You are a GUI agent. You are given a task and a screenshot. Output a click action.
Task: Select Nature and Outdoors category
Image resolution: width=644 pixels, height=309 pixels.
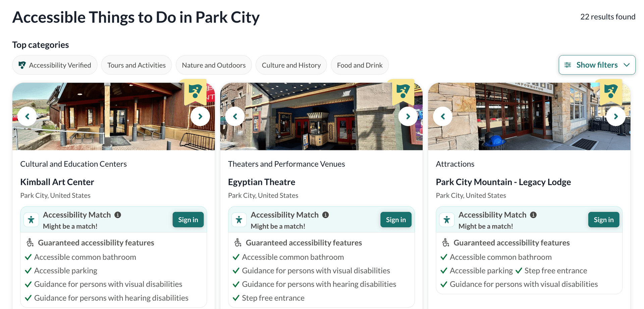(214, 65)
